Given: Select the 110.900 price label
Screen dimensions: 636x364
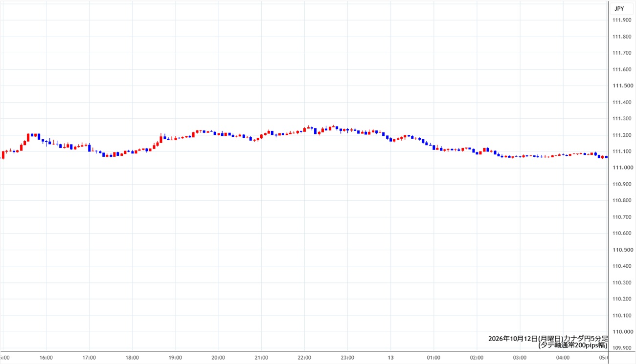Looking at the screenshot, I should click(x=621, y=184).
